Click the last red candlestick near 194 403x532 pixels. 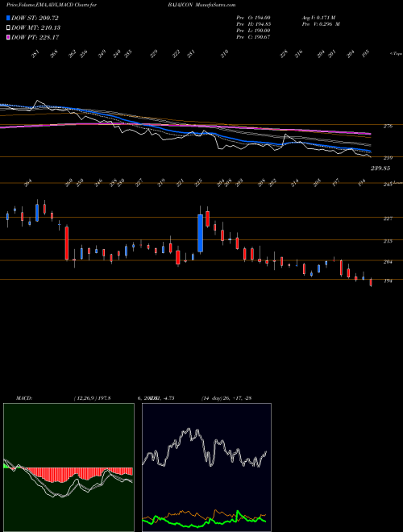point(371,282)
